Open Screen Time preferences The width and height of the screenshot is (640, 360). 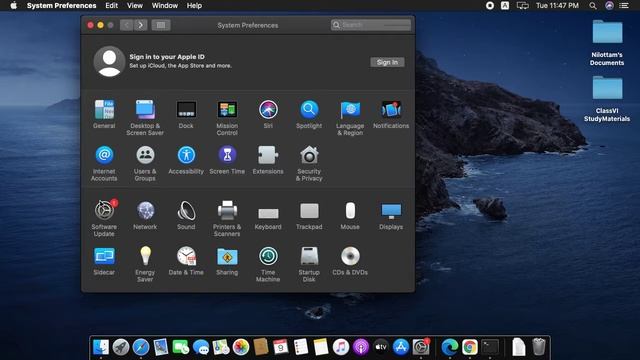pyautogui.click(x=227, y=160)
